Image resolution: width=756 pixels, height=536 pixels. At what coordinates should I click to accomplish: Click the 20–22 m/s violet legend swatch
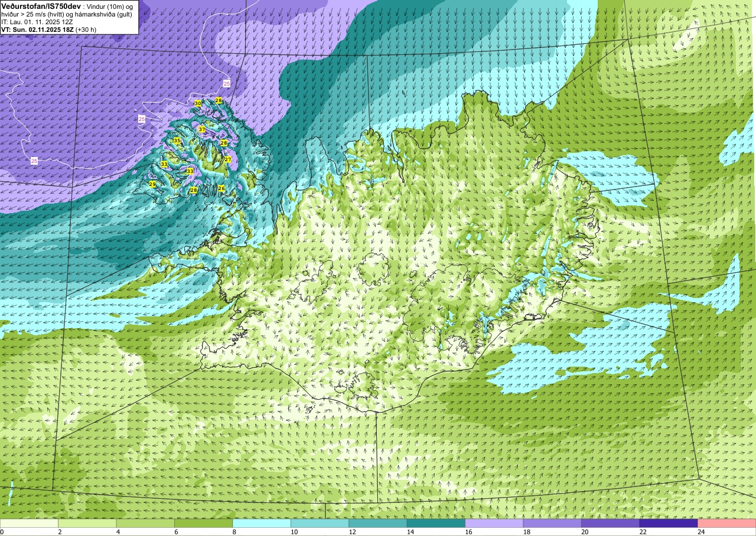point(611,523)
